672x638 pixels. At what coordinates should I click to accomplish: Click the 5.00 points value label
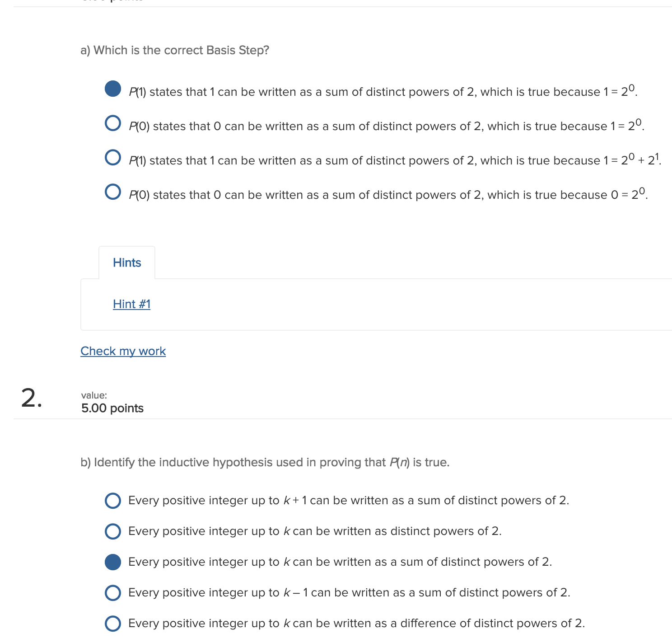(x=112, y=408)
